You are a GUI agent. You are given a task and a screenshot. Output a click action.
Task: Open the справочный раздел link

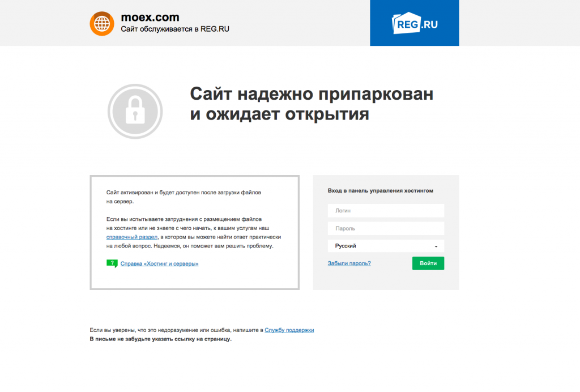coord(131,237)
